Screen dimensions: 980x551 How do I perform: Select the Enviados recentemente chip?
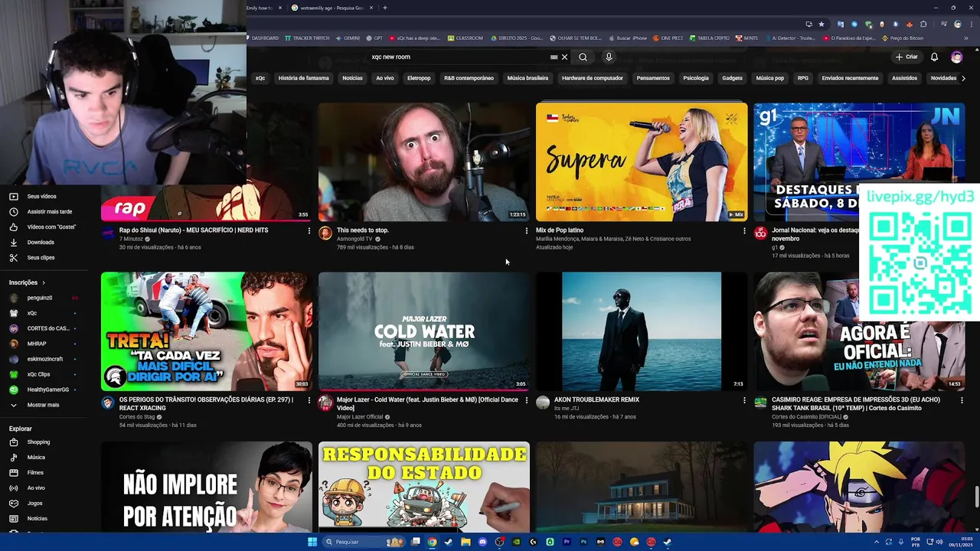point(850,78)
